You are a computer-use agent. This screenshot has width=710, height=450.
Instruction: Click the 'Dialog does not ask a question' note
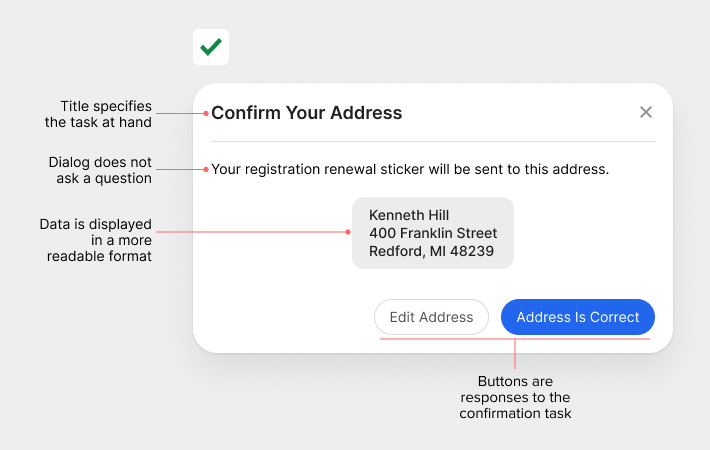click(100, 170)
